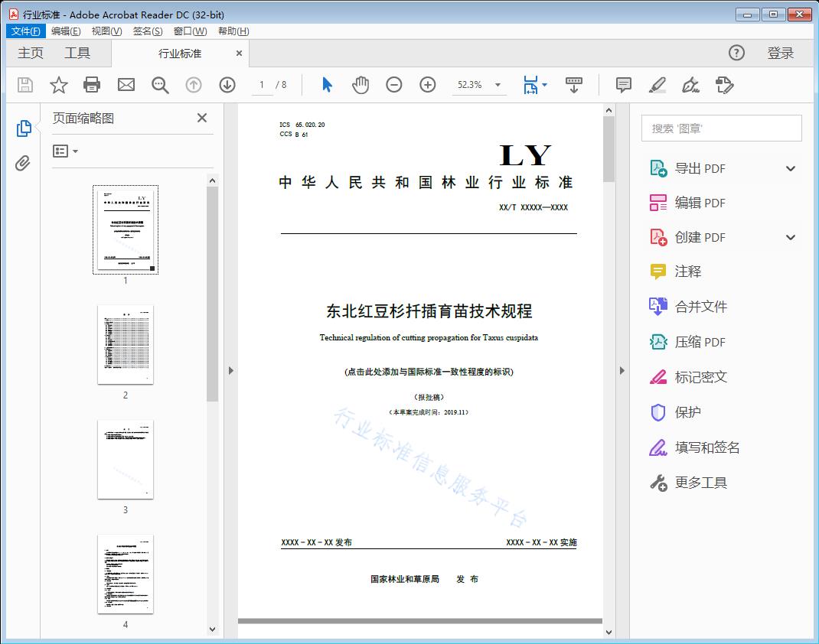Open the Print dialog via printer icon
Image resolution: width=819 pixels, height=644 pixels.
(x=92, y=85)
